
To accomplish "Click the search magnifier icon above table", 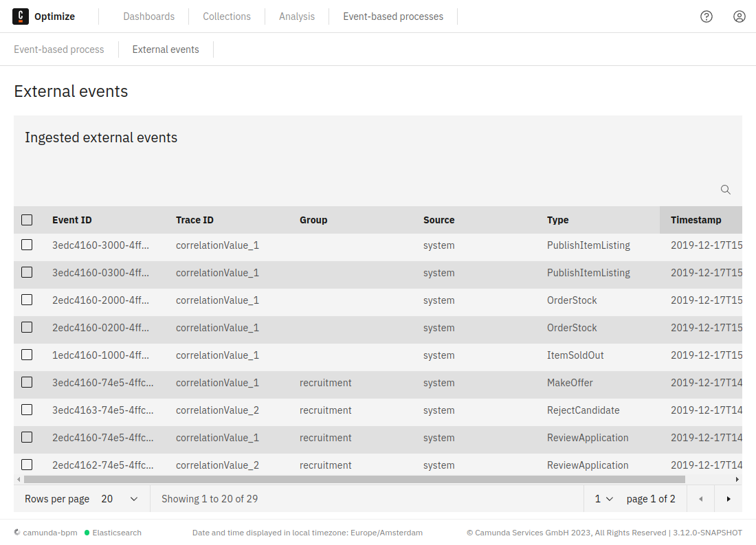I will tap(725, 190).
